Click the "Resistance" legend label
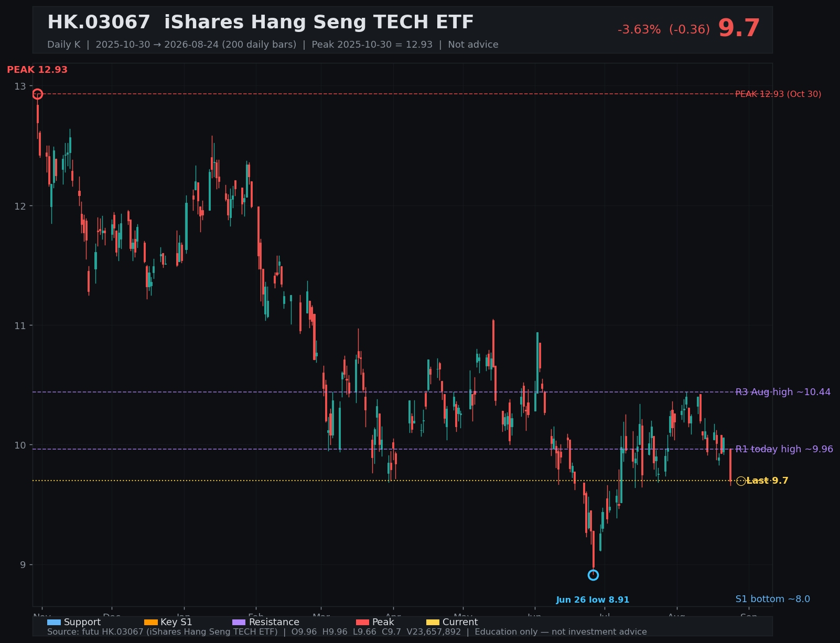Screen dimensions: 840x643 point(274,622)
